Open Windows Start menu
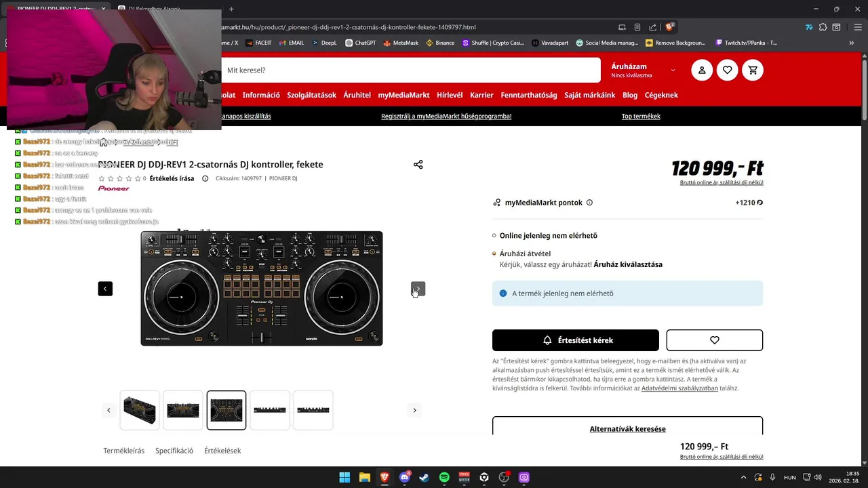Screen dimensions: 868x488 point(344,477)
